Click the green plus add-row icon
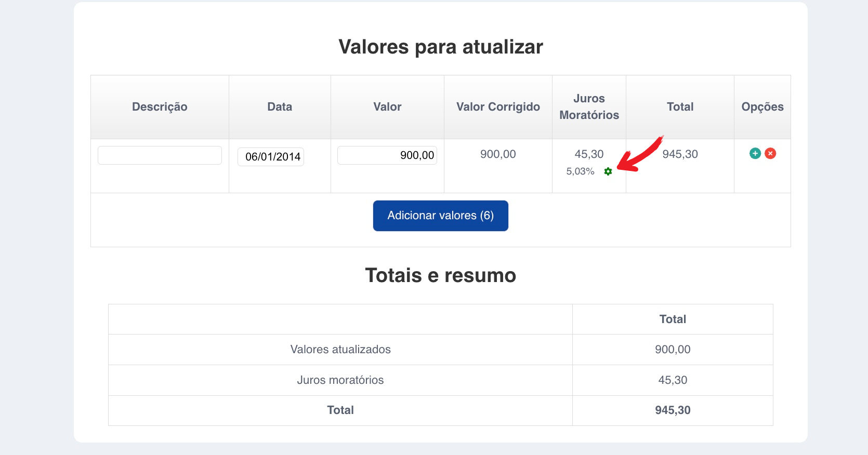Image resolution: width=868 pixels, height=455 pixels. pos(755,153)
